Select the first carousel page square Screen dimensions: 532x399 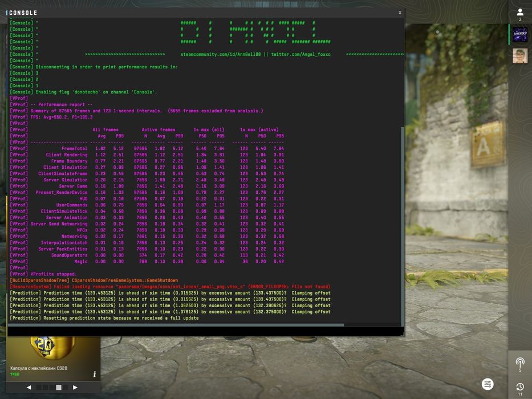[x=39, y=387]
